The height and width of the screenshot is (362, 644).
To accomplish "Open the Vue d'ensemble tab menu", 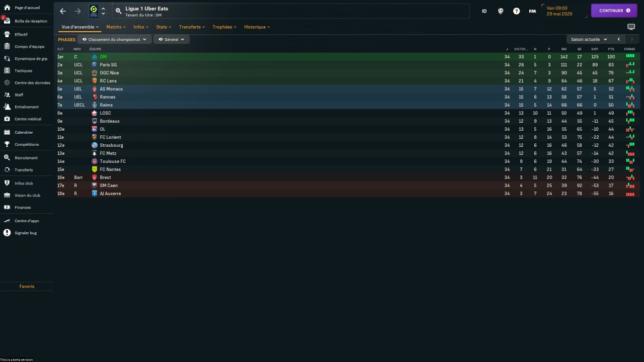I will pyautogui.click(x=80, y=27).
